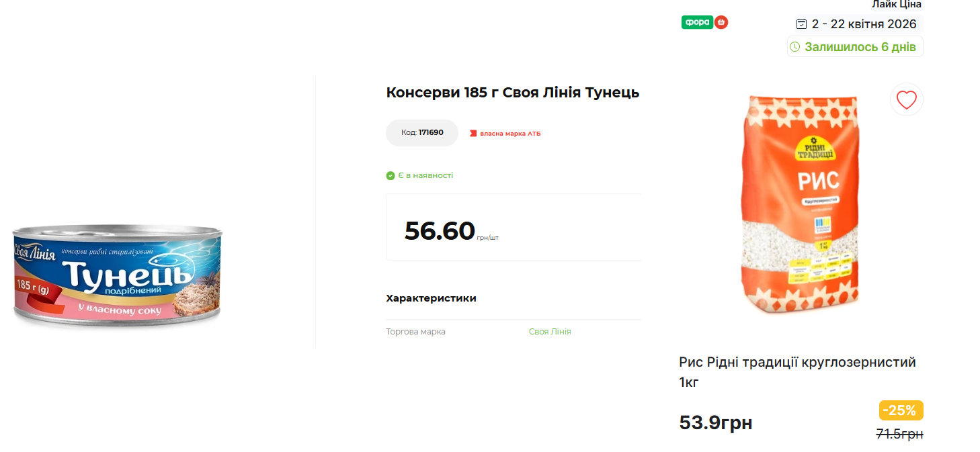The image size is (980, 452).
Task: Open the rice package product image
Action: pos(800,205)
